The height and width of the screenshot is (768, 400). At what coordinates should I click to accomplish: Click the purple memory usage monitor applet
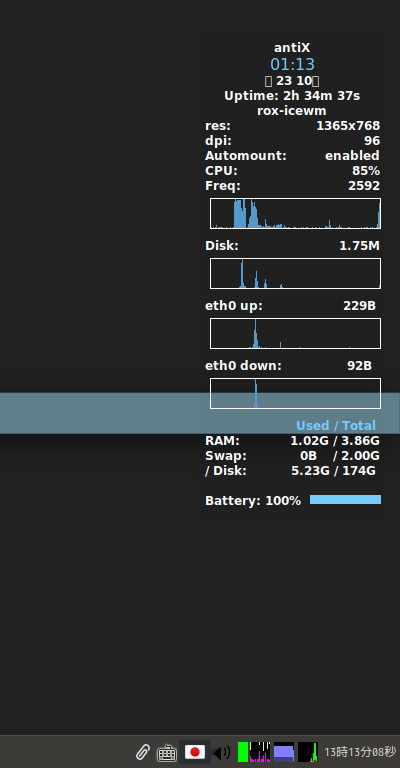coord(283,752)
